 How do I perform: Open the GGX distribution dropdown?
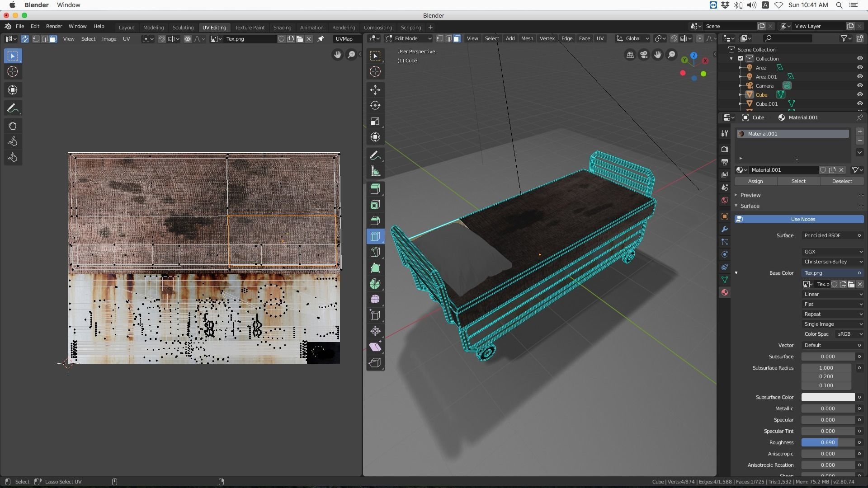[x=832, y=252]
